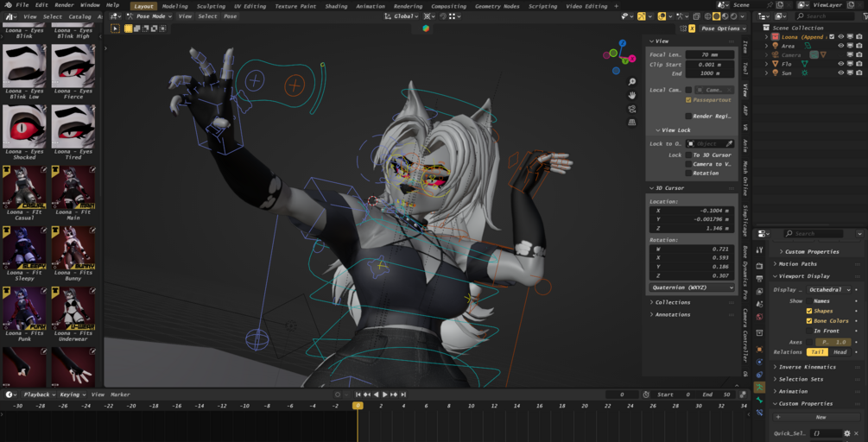Open the World properties tab icon
This screenshot has height=442, width=868.
click(x=759, y=317)
